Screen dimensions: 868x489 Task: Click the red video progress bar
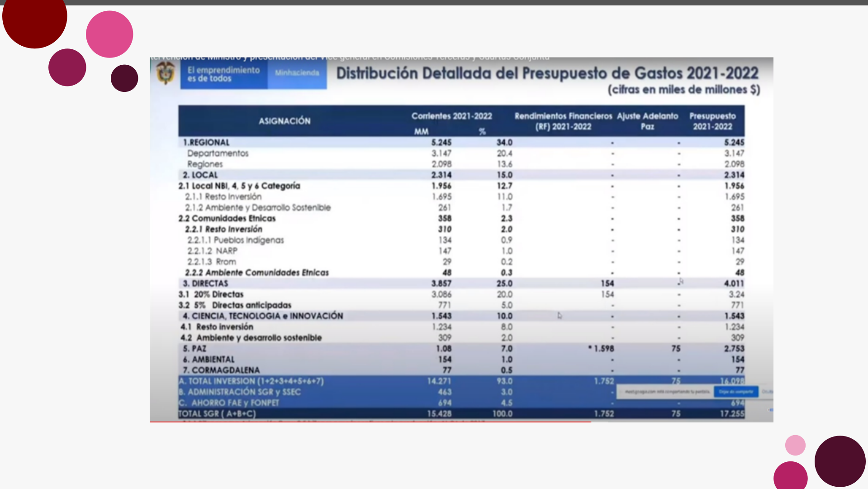(370, 422)
